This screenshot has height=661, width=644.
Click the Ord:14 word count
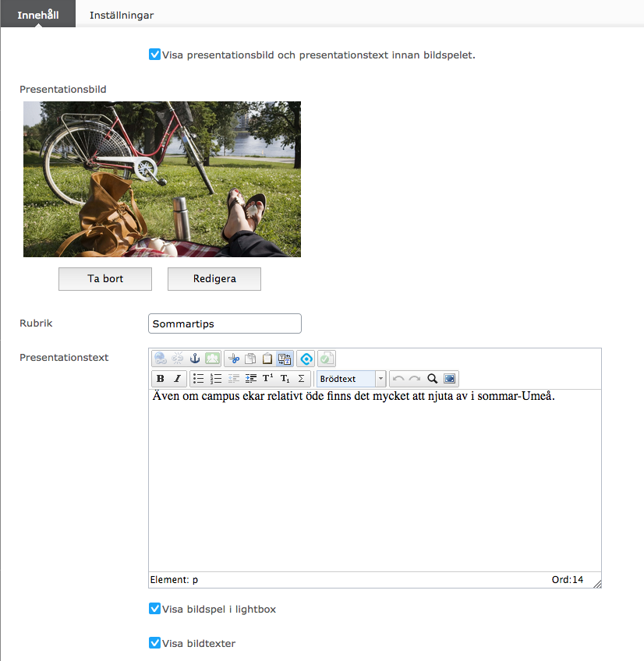[568, 580]
